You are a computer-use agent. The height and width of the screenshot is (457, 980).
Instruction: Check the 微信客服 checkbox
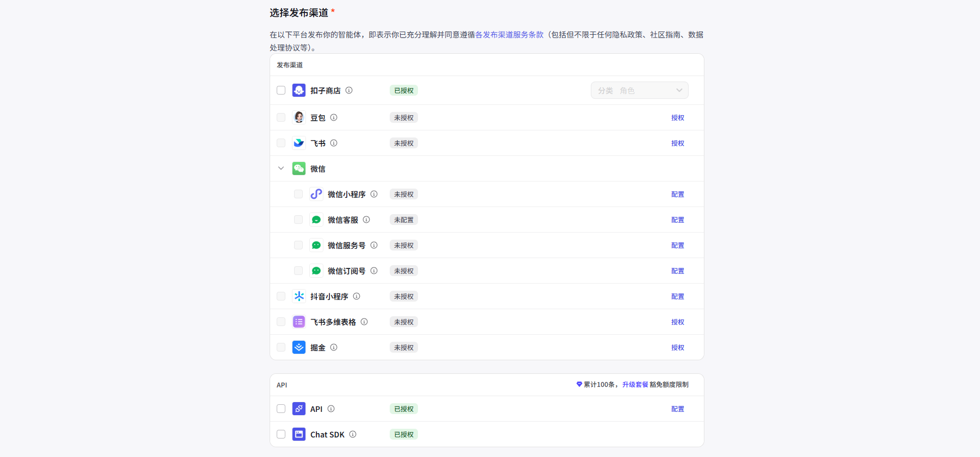(298, 220)
